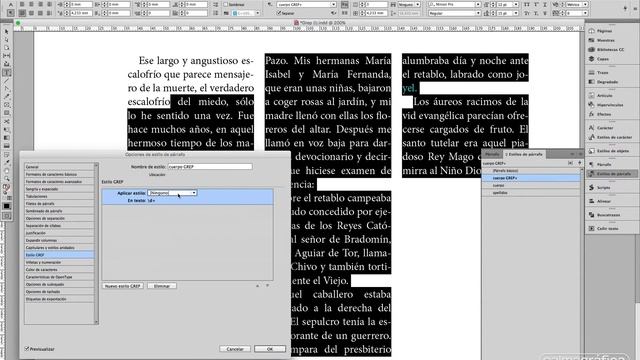
Task: Open the Páginas panel
Action: pyautogui.click(x=604, y=31)
